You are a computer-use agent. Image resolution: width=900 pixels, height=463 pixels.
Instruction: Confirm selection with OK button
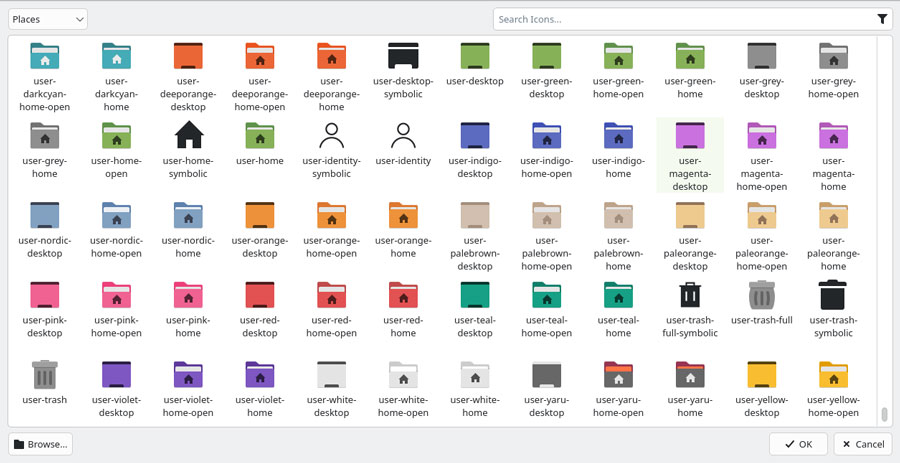pyautogui.click(x=798, y=444)
